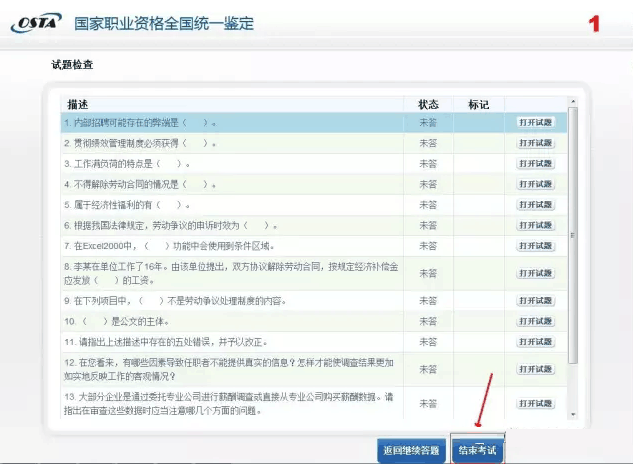This screenshot has width=633, height=465.
Task: Click the 标记 column header
Action: (478, 105)
